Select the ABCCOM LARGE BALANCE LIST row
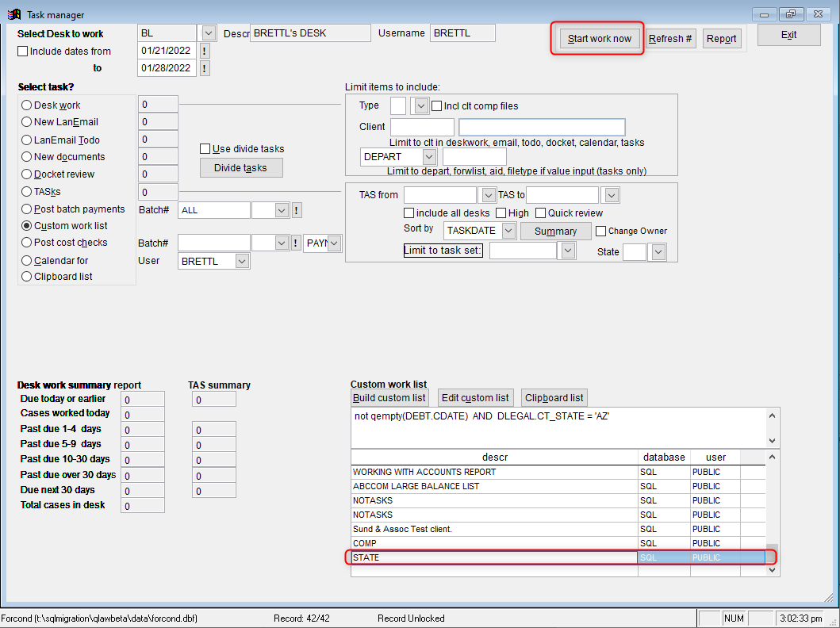The width and height of the screenshot is (840, 628). pyautogui.click(x=558, y=486)
